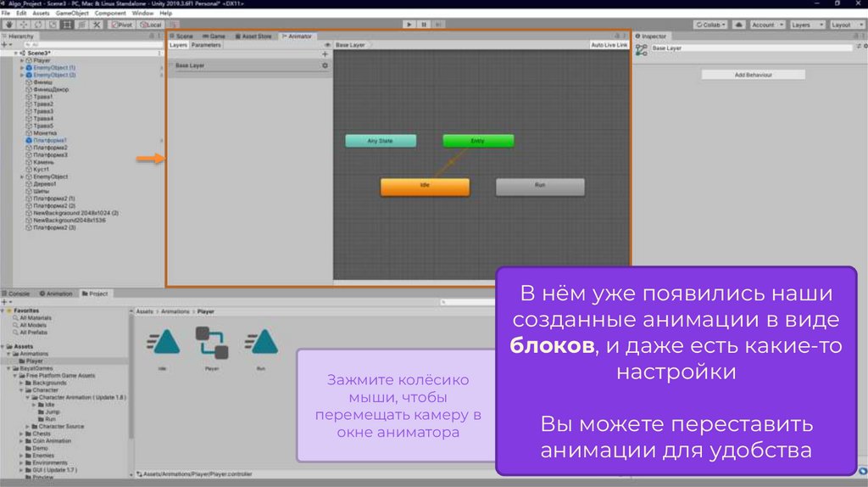The width and height of the screenshot is (868, 487).
Task: Toggle Auto Live Link in Animator
Action: [609, 45]
